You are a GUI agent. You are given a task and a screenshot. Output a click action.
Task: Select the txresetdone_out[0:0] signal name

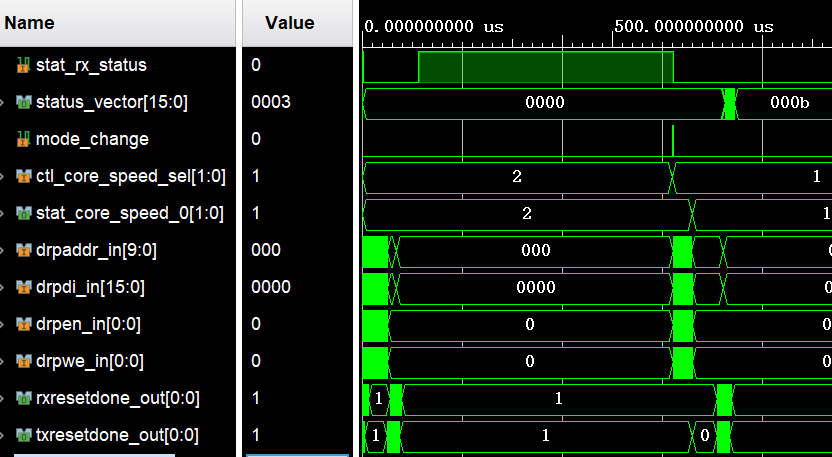click(x=117, y=435)
